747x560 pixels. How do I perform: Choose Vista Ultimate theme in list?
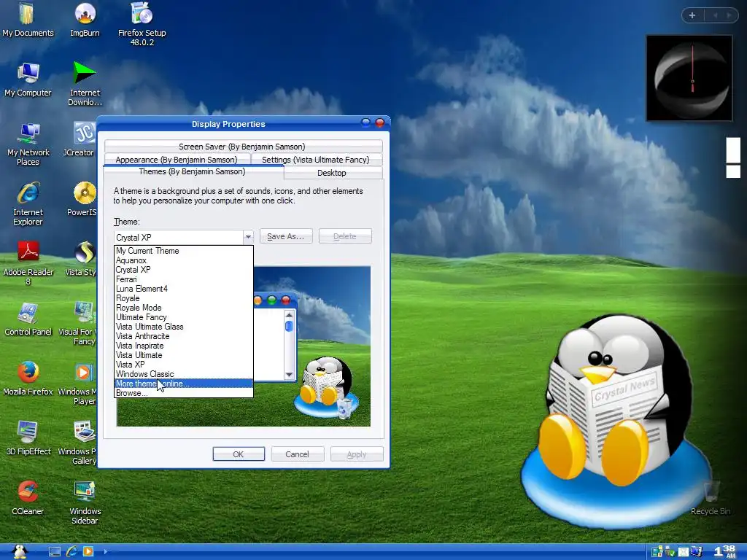tap(184, 355)
